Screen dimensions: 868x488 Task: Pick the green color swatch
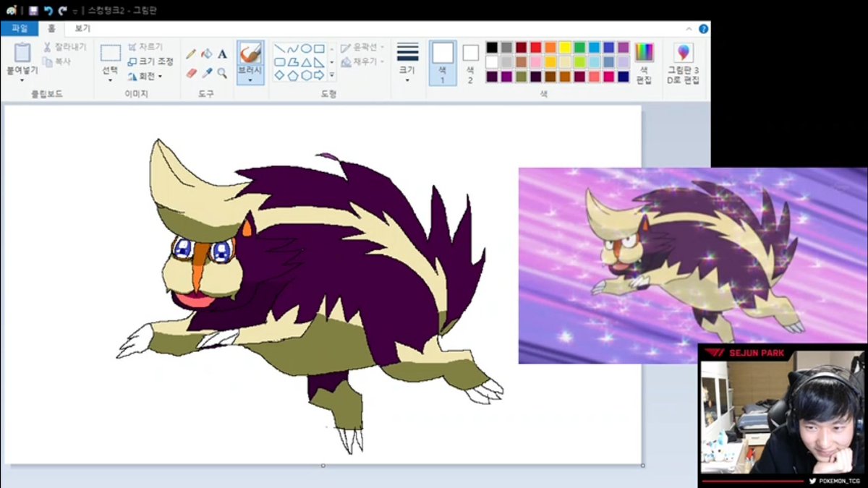tap(579, 47)
